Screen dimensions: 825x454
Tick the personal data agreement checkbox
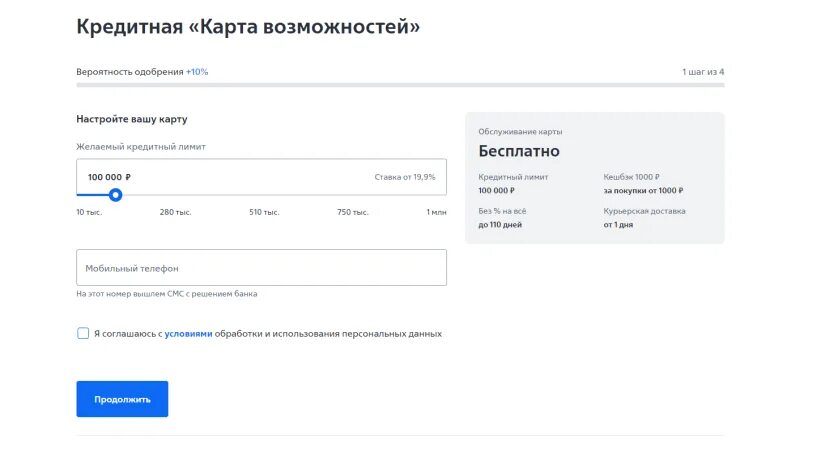(x=83, y=333)
